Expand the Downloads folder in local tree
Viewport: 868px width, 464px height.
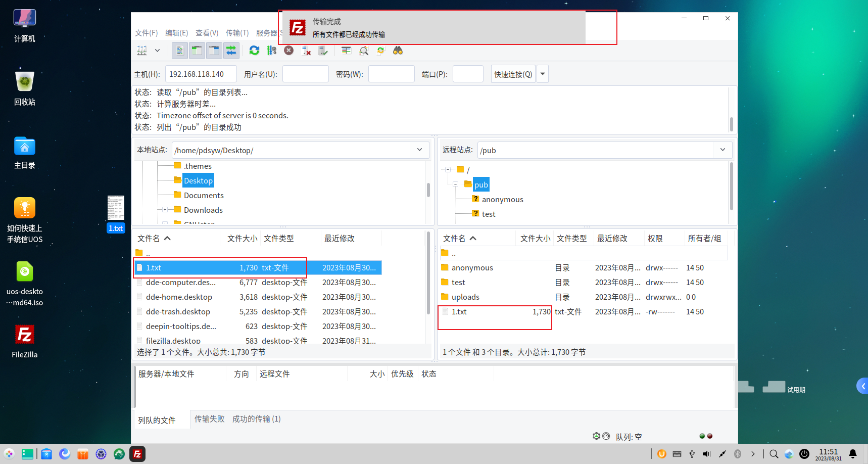click(164, 209)
